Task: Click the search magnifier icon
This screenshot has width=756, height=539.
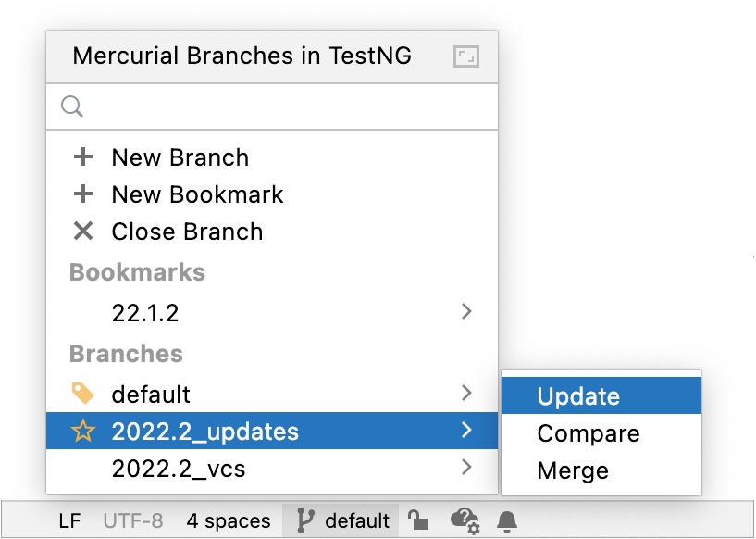Action: click(x=72, y=107)
